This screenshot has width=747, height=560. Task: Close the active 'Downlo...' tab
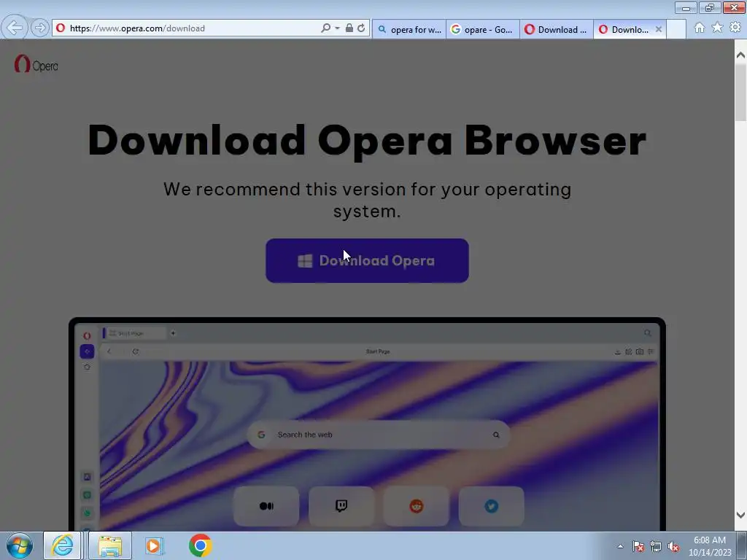659,29
